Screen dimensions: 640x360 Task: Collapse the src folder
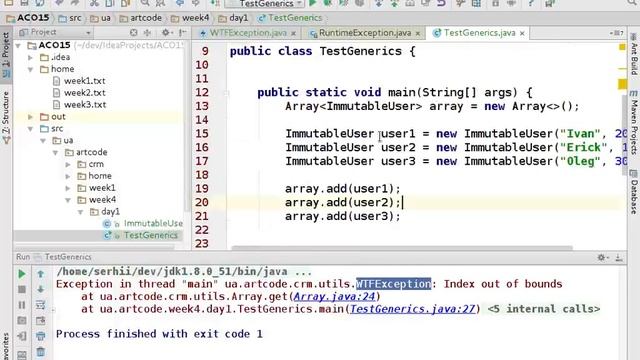[x=31, y=129]
